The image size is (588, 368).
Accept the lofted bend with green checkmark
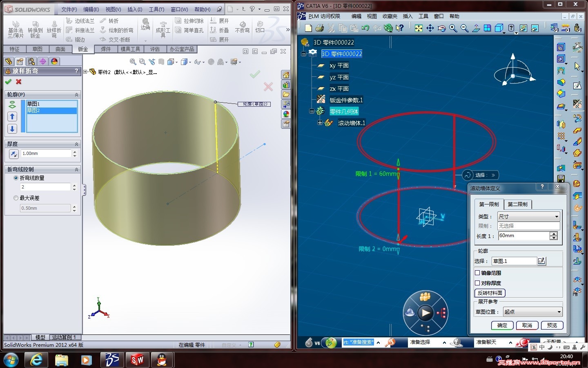click(x=8, y=82)
